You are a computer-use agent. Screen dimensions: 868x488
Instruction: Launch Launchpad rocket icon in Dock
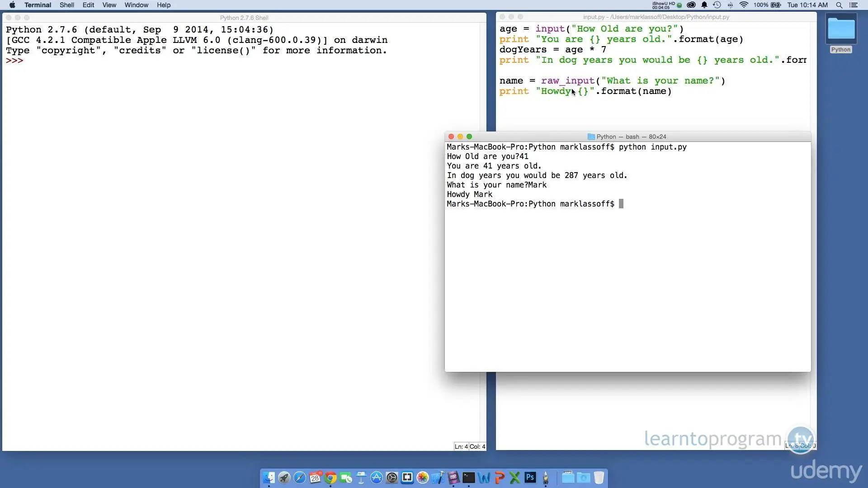(x=284, y=478)
